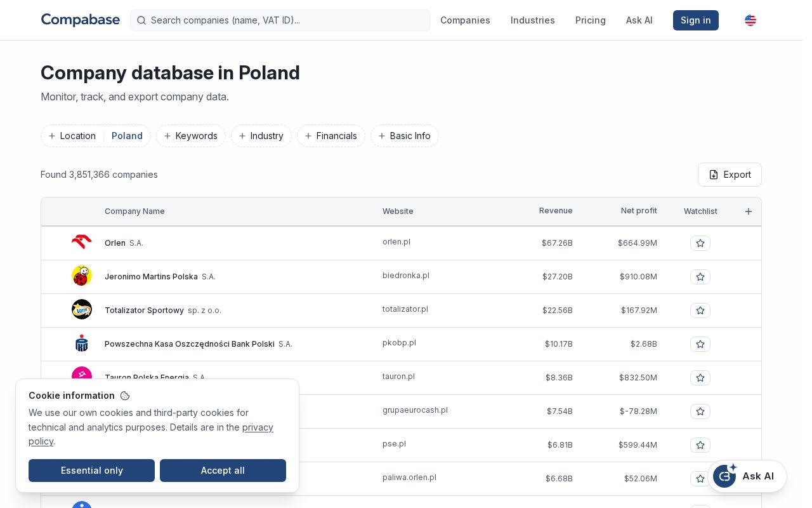Open the language flag selector

750,20
